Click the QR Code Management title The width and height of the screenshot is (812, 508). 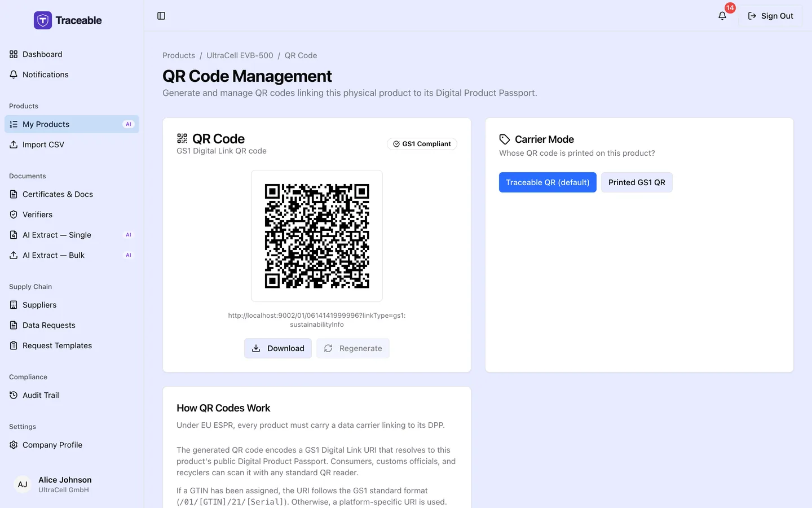[247, 76]
